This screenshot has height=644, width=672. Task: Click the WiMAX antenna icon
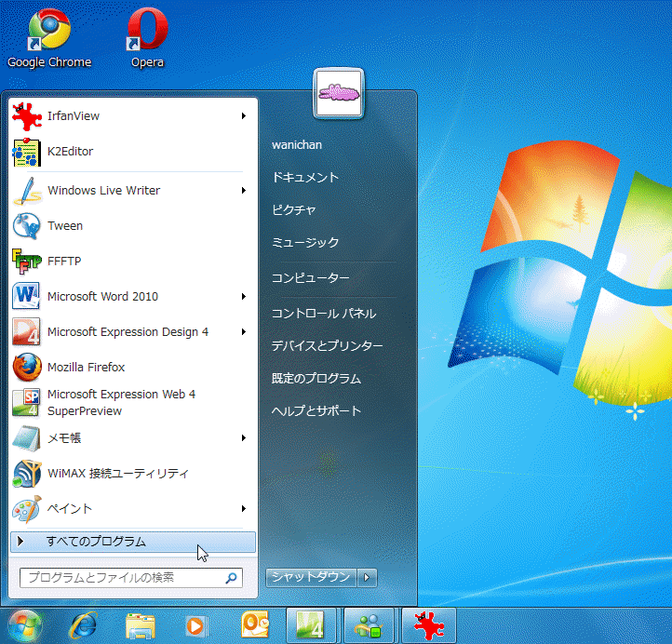click(27, 474)
